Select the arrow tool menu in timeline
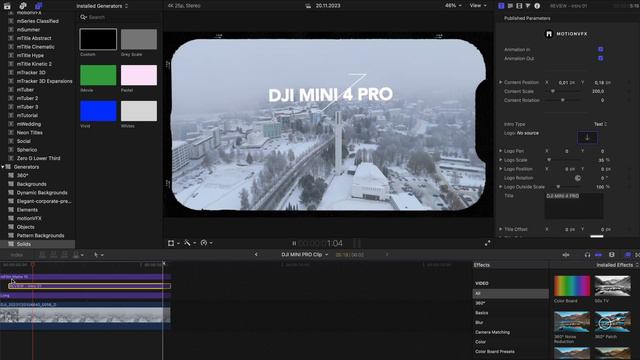Image resolution: width=640 pixels, height=360 pixels. [x=98, y=255]
